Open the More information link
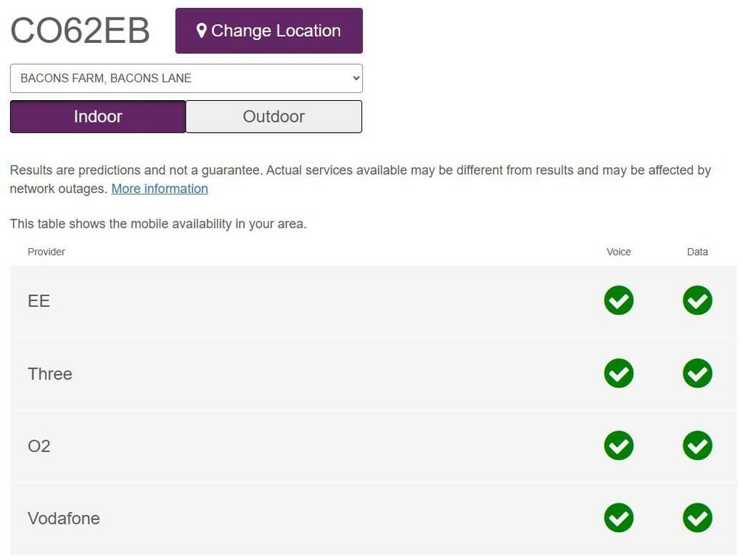The height and width of the screenshot is (560, 743). point(160,189)
